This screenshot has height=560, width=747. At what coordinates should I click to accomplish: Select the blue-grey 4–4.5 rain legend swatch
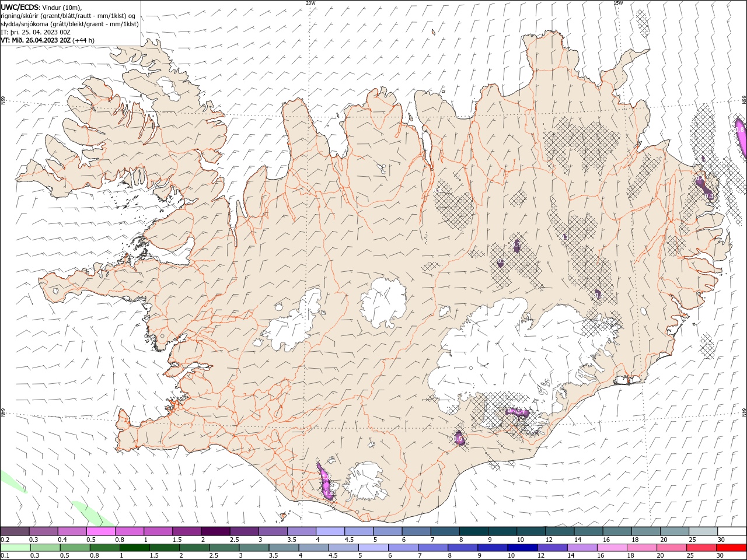click(313, 548)
